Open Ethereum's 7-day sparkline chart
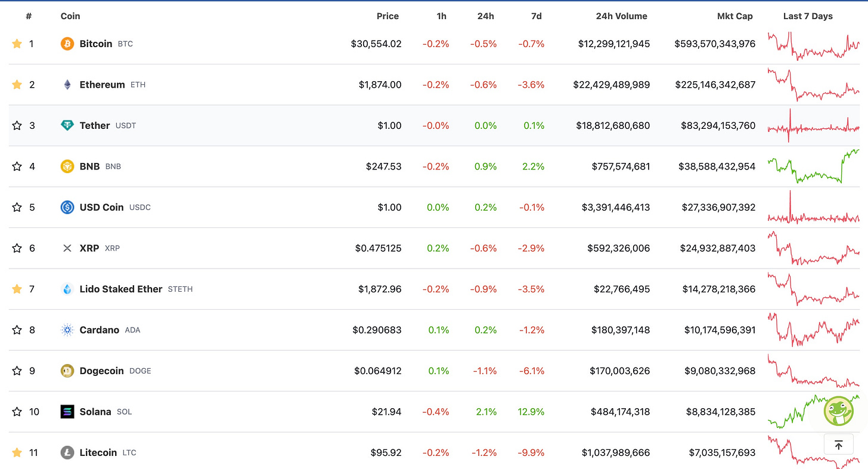The height and width of the screenshot is (469, 868). tap(814, 85)
